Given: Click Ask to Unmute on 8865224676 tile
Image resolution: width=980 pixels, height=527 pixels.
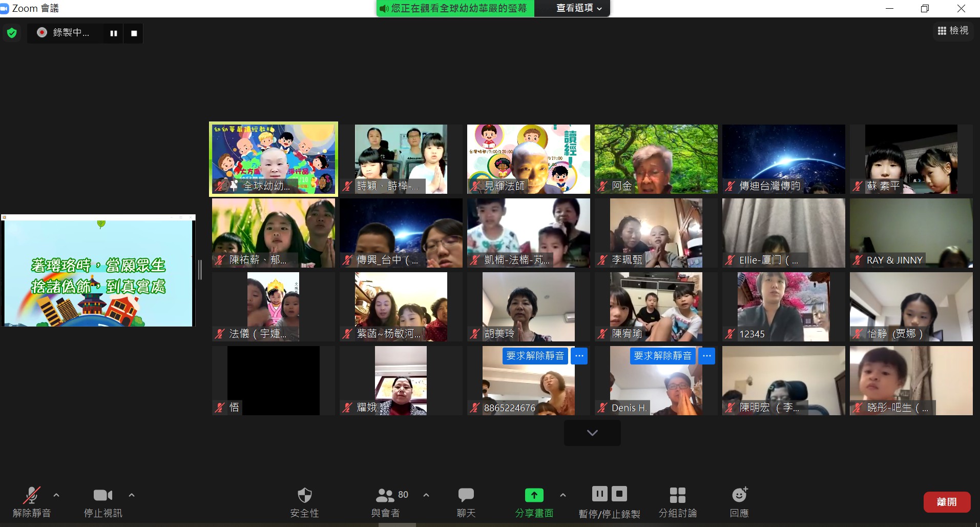Looking at the screenshot, I should click(535, 356).
